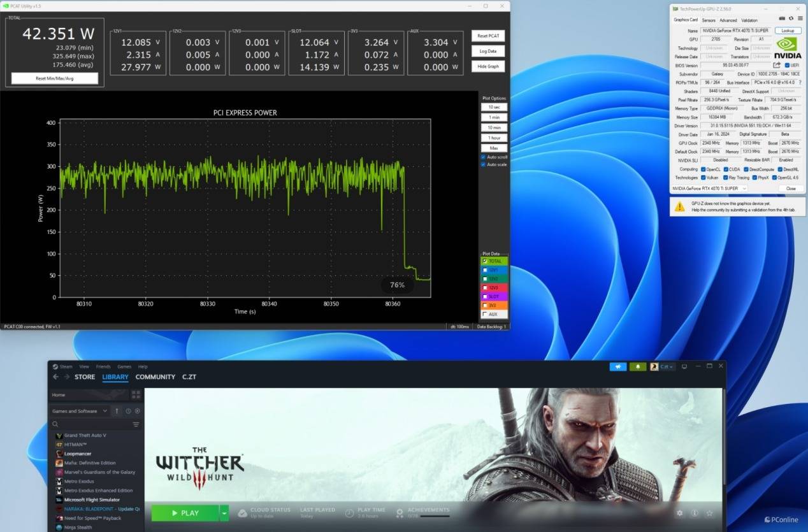Click the GPU-Z refresh icon

(791, 18)
